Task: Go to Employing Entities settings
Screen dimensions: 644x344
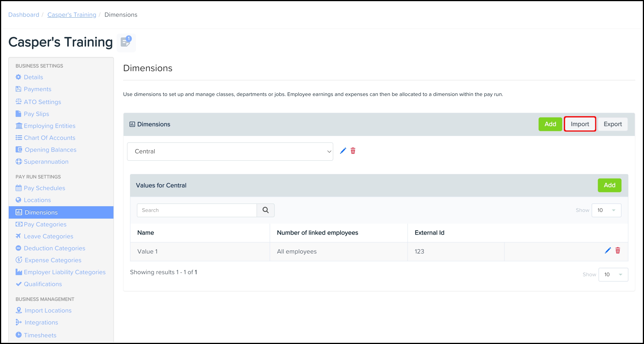Action: pyautogui.click(x=50, y=126)
